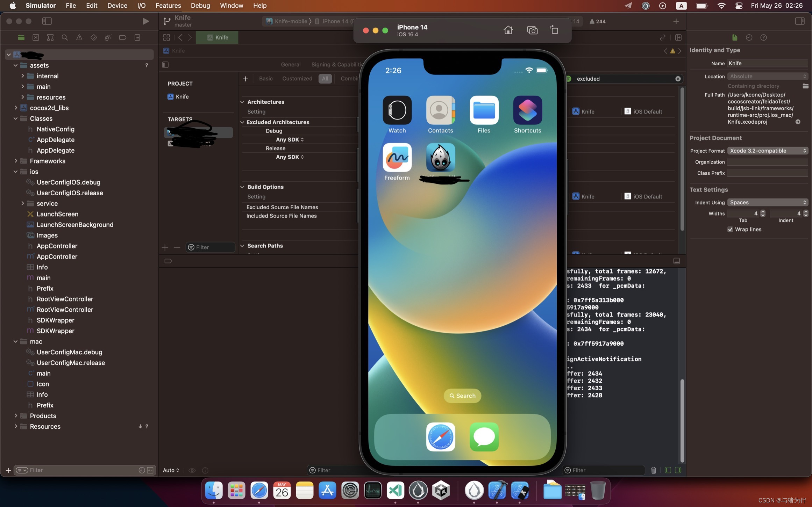Switch to the General tab

291,65
